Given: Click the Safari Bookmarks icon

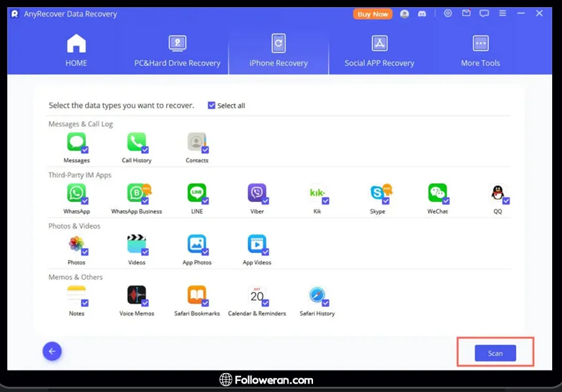Looking at the screenshot, I should click(x=197, y=295).
